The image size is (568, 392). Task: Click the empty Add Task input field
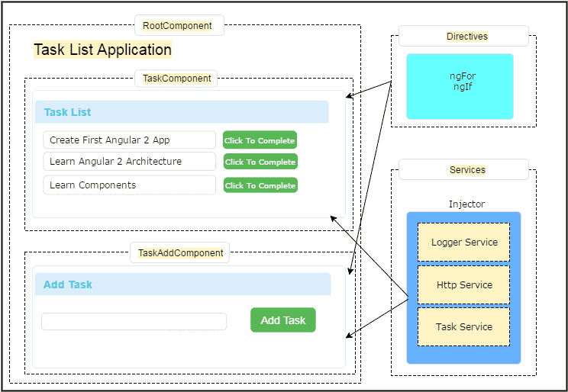(134, 321)
